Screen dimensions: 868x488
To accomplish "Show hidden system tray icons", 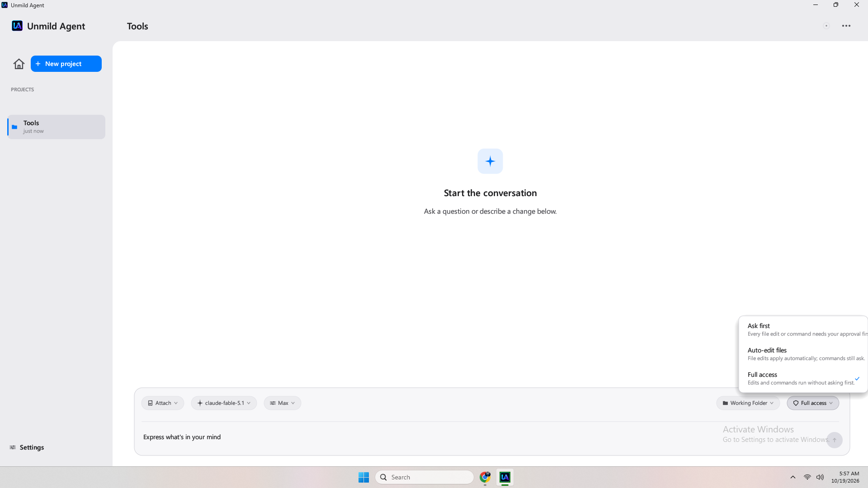I will point(793,477).
